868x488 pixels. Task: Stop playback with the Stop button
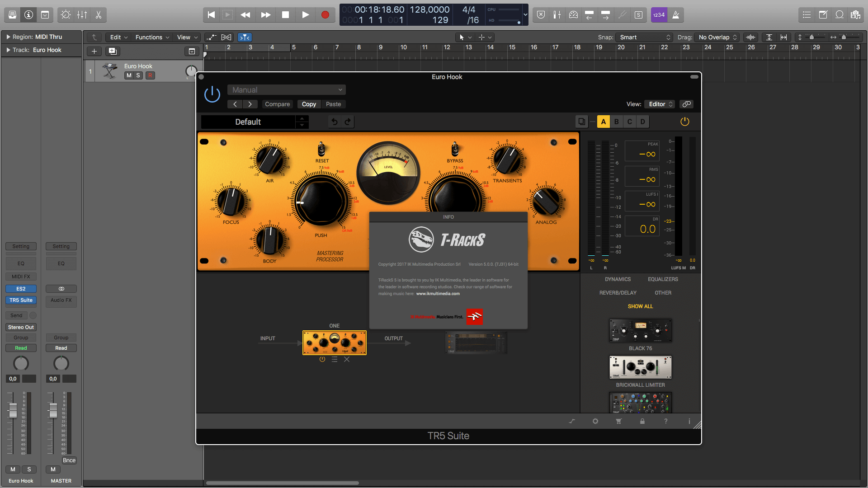[285, 15]
